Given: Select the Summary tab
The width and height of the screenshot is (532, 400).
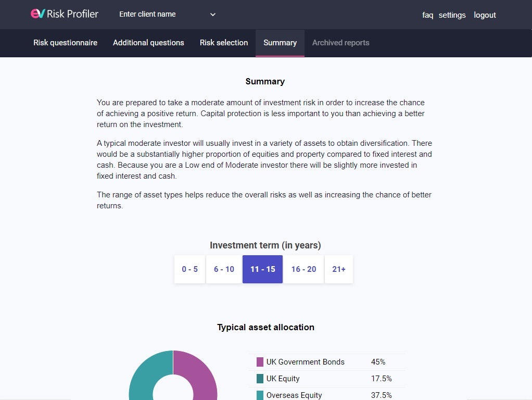Looking at the screenshot, I should [280, 43].
